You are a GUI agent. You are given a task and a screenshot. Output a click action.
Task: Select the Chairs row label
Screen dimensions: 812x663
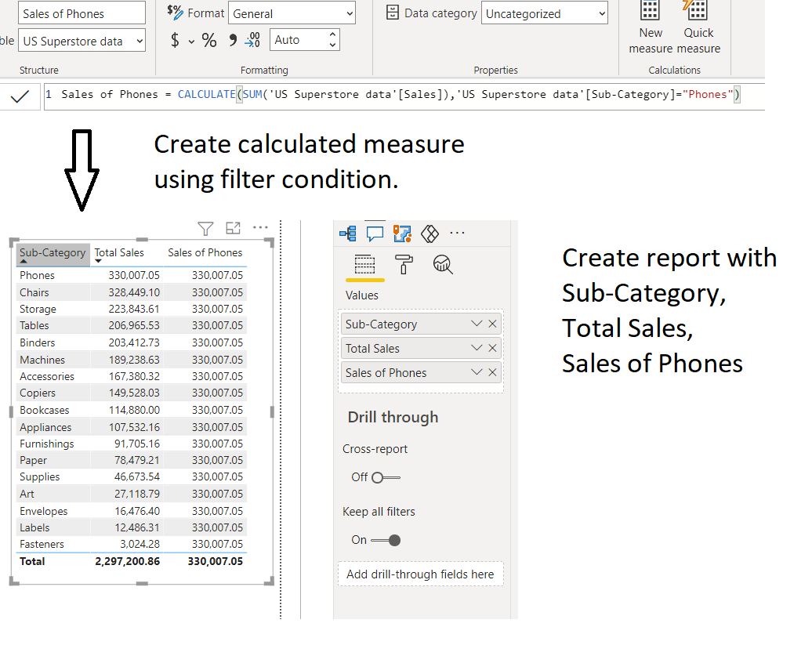point(34,292)
